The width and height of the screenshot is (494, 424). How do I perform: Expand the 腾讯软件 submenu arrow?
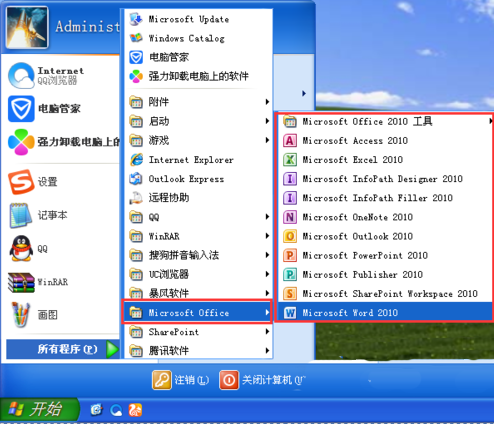[267, 351]
